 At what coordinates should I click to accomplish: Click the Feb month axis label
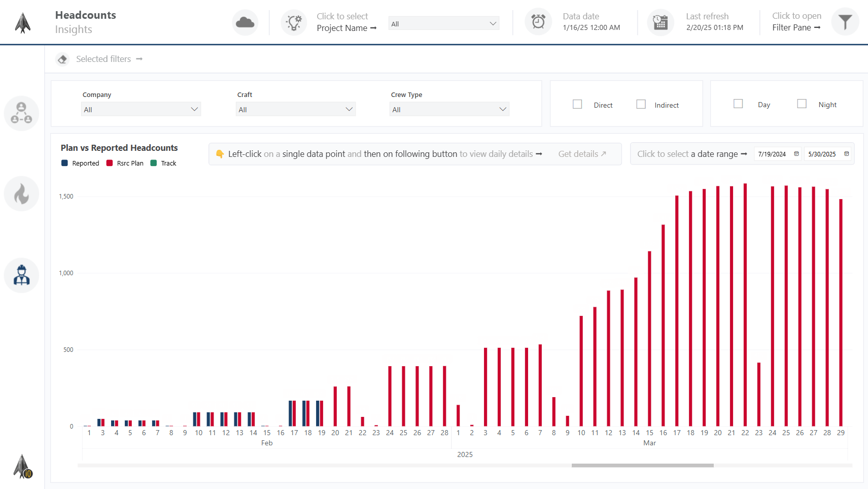pos(267,443)
